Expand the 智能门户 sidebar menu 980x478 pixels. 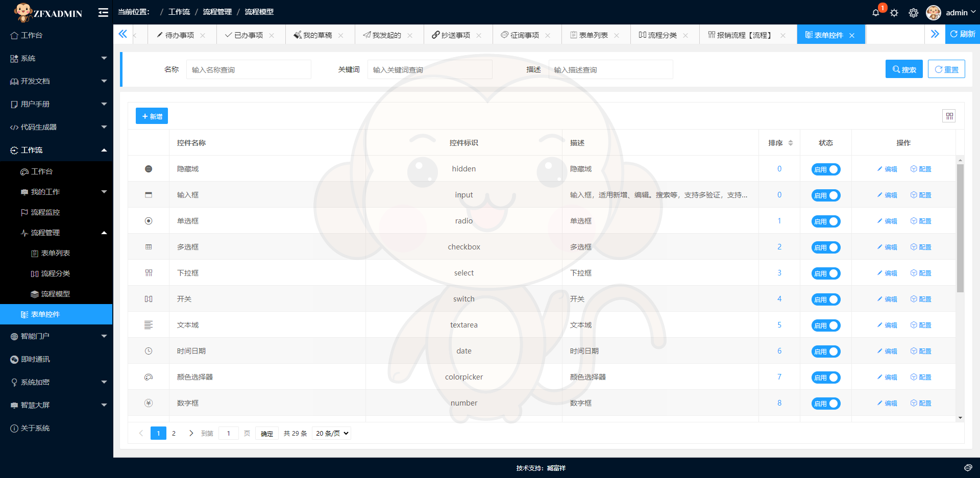tap(56, 336)
